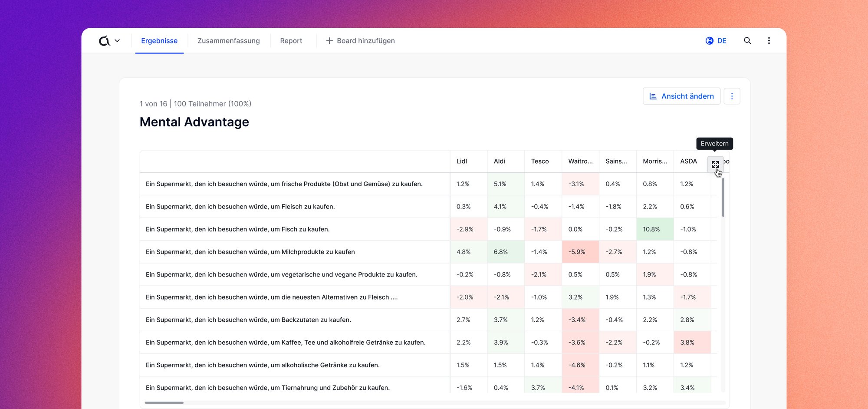Click the 0.0% Waitrose cell in Fisch row

tap(581, 229)
